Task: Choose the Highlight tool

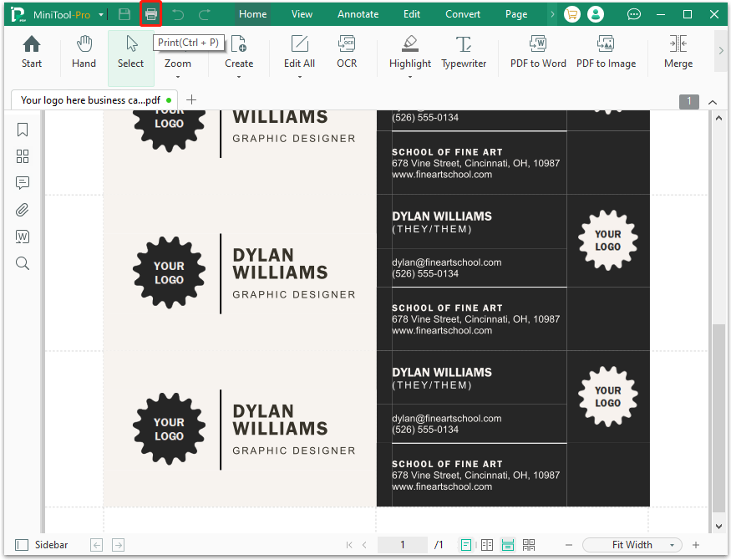Action: 410,52
